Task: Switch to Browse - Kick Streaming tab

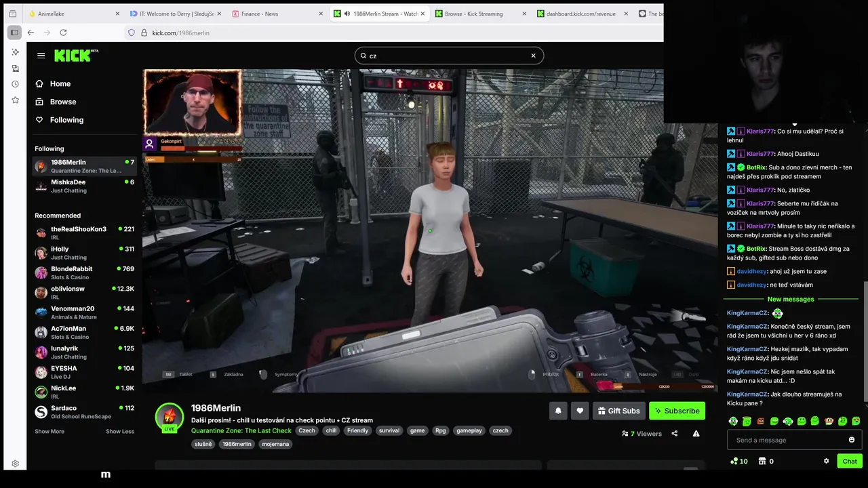Action: 480,14
